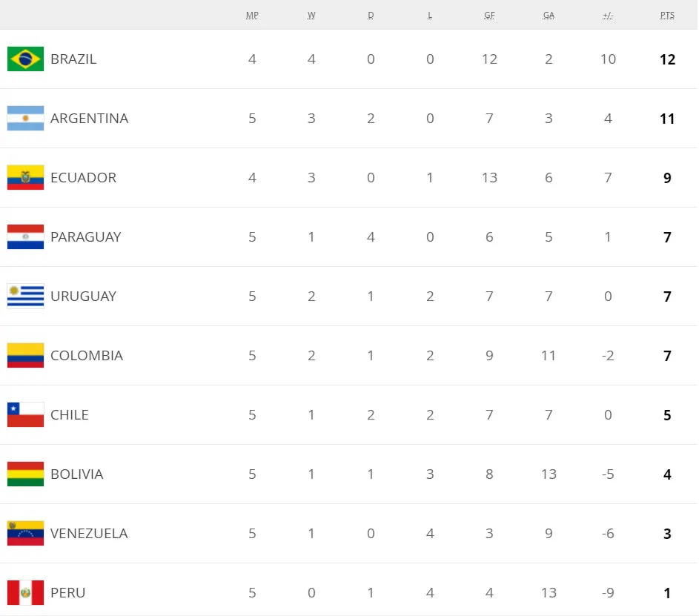Click the W column header

click(311, 15)
